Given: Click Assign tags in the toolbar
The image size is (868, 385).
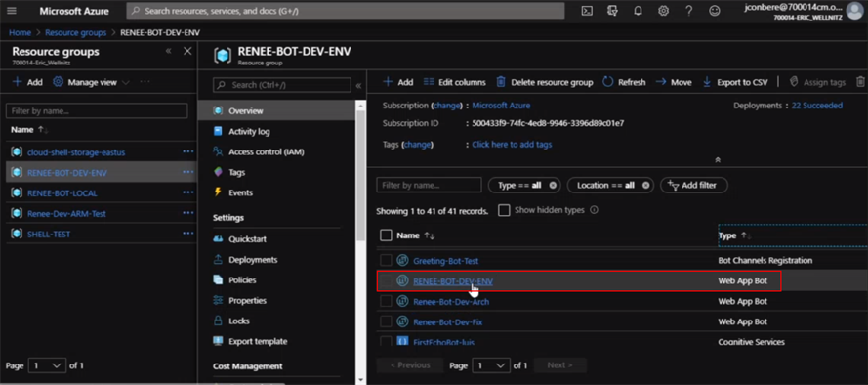Looking at the screenshot, I should (817, 82).
